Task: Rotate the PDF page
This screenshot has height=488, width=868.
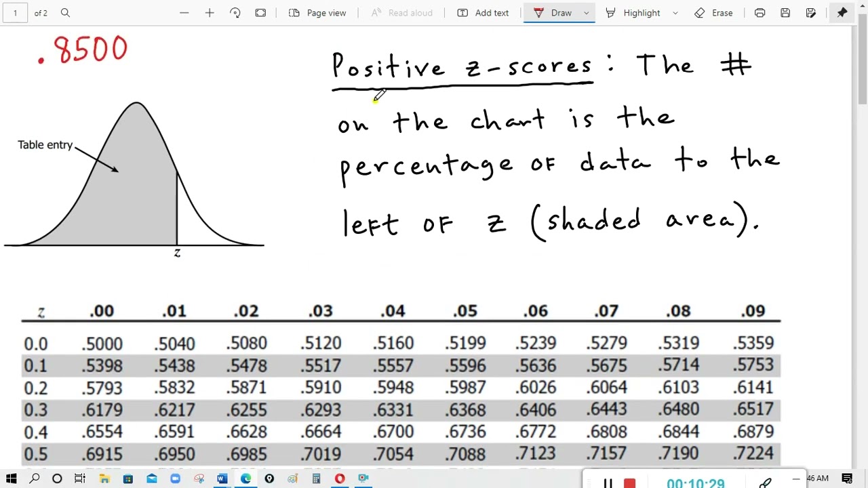Action: coord(235,13)
